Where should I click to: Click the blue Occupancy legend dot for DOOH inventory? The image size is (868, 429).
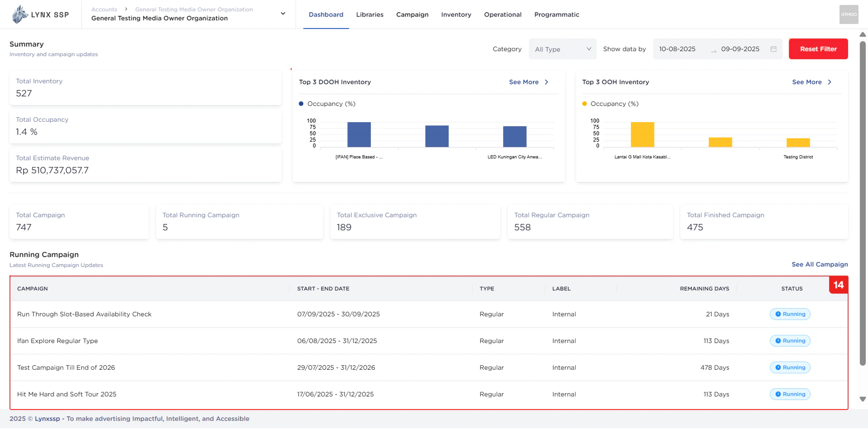pyautogui.click(x=301, y=104)
